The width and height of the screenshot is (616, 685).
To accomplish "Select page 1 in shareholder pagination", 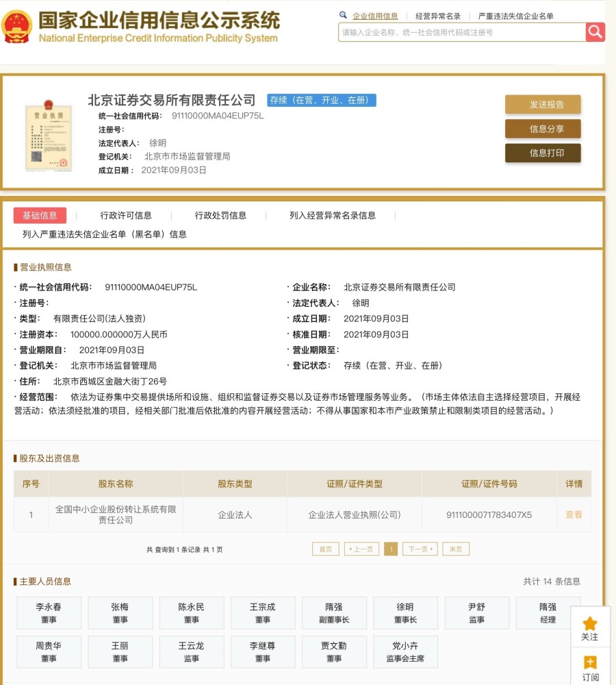I will point(391,549).
